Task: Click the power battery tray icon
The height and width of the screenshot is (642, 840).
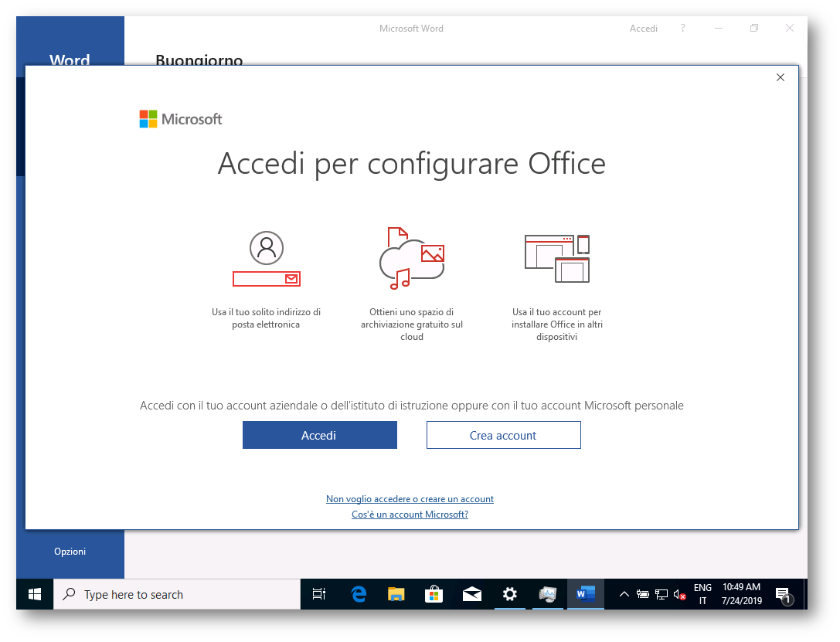Action: coord(643,594)
